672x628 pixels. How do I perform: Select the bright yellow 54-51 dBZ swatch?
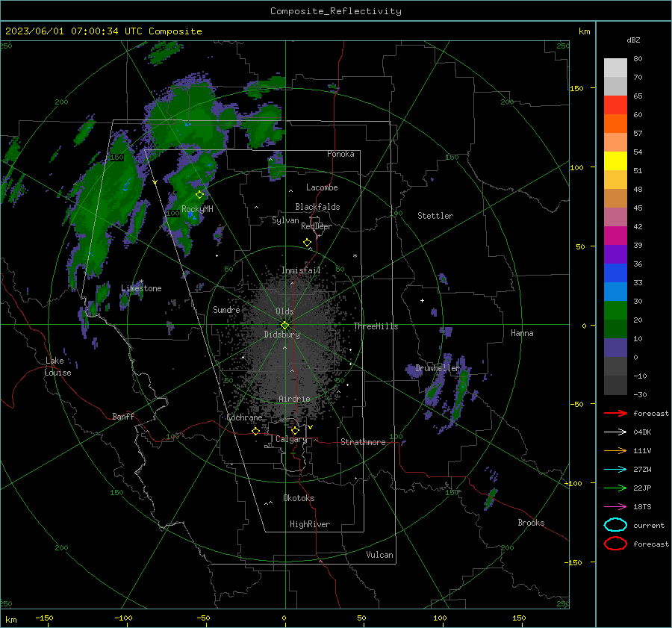tap(615, 161)
